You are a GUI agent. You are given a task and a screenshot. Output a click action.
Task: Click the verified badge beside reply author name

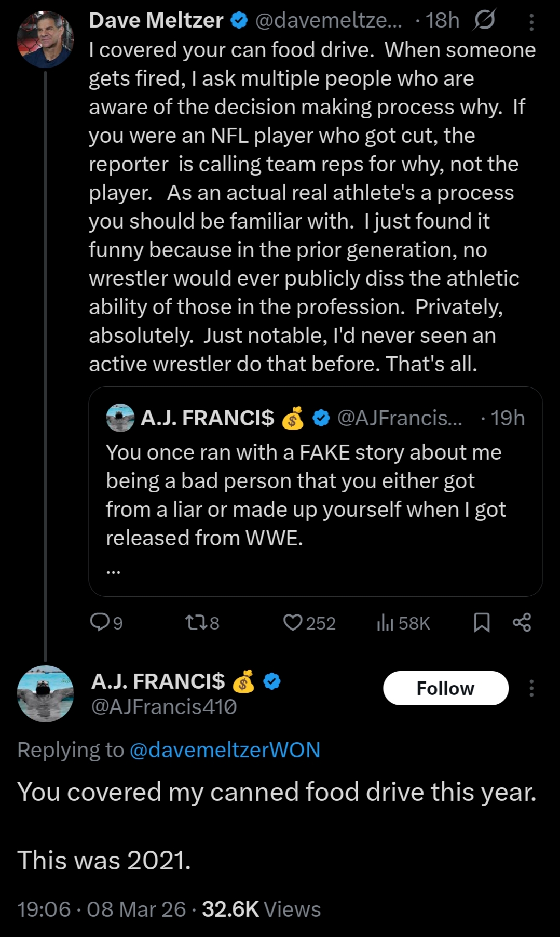[272, 681]
